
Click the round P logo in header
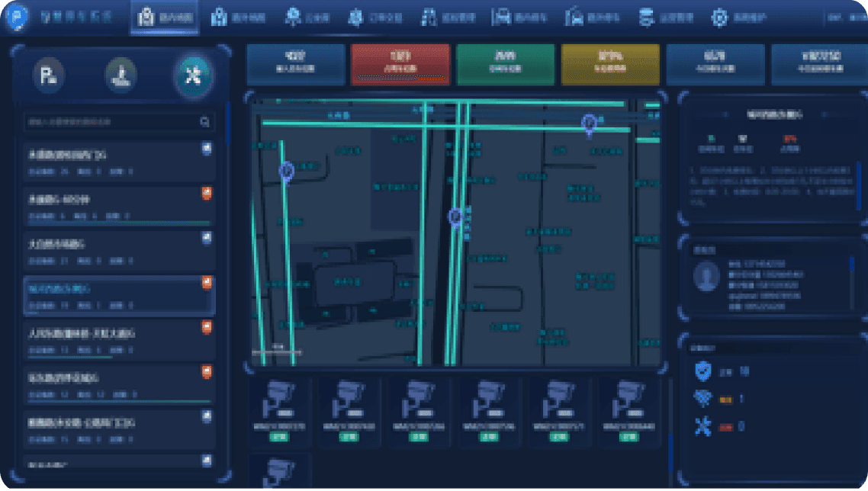17,17
